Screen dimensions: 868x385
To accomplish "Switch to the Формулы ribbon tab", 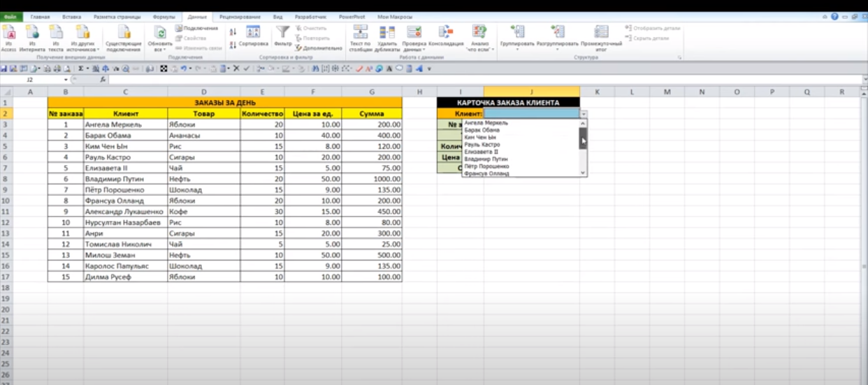I will click(164, 16).
